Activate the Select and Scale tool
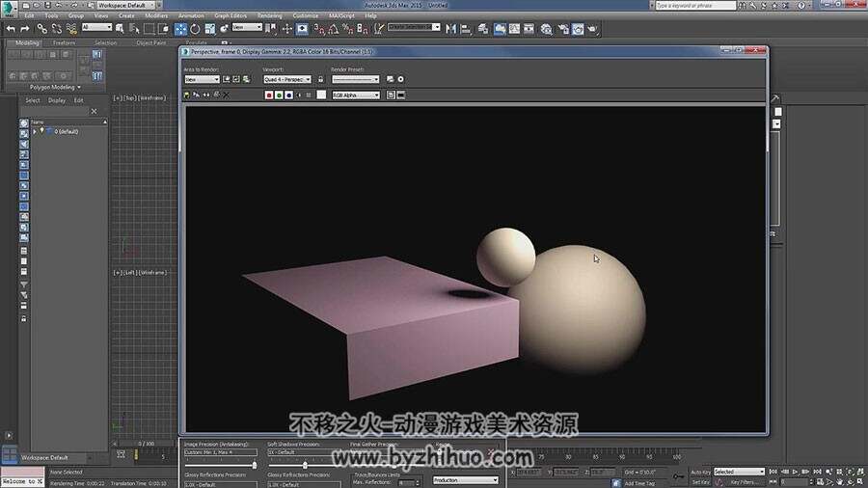Image resolution: width=868 pixels, height=488 pixels. (210, 29)
